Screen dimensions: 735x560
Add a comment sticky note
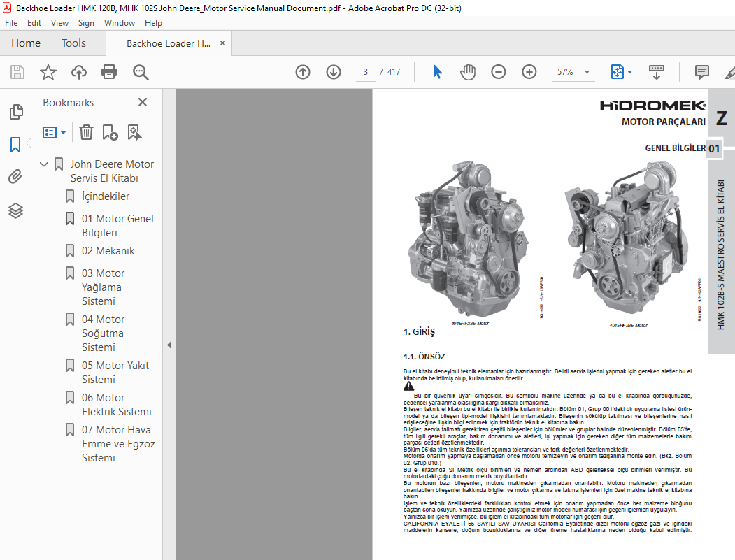pyautogui.click(x=701, y=72)
